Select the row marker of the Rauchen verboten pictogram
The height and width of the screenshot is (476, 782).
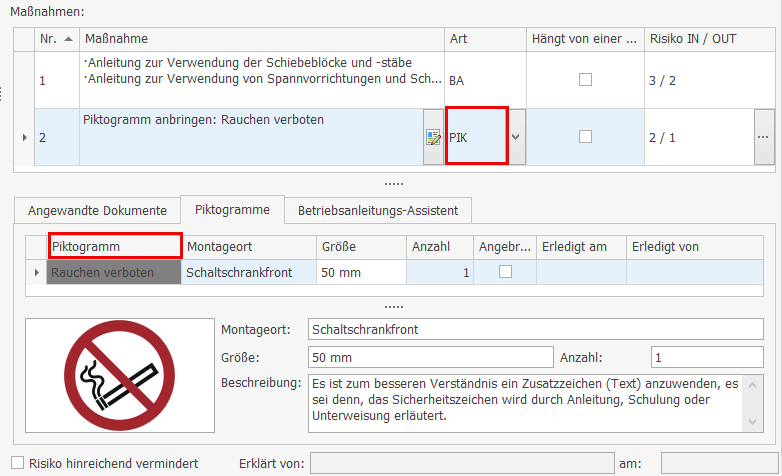coord(37,272)
